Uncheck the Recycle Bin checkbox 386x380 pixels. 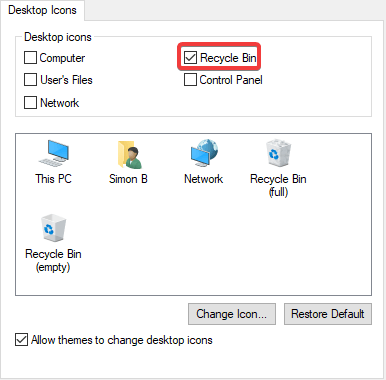coord(190,58)
